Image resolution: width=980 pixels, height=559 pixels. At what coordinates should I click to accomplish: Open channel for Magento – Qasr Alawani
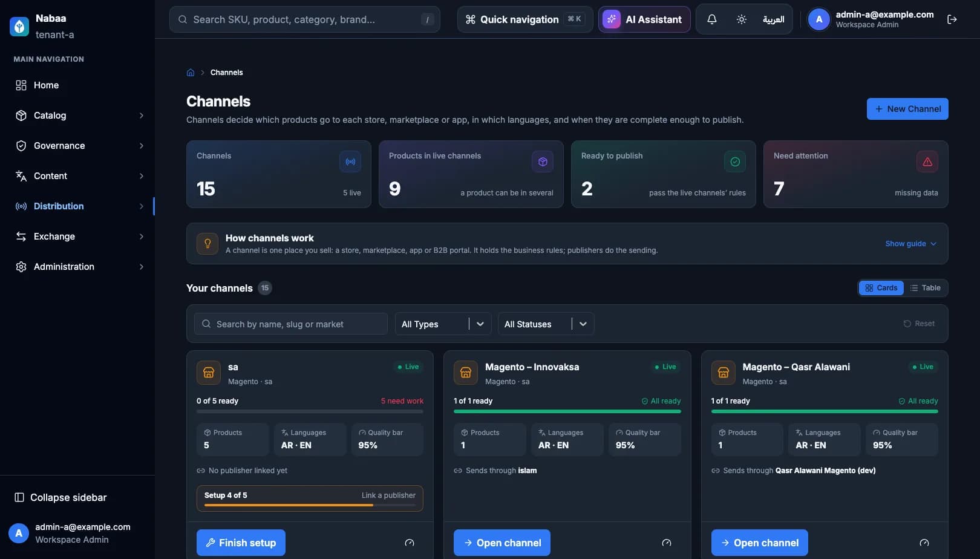pyautogui.click(x=760, y=543)
